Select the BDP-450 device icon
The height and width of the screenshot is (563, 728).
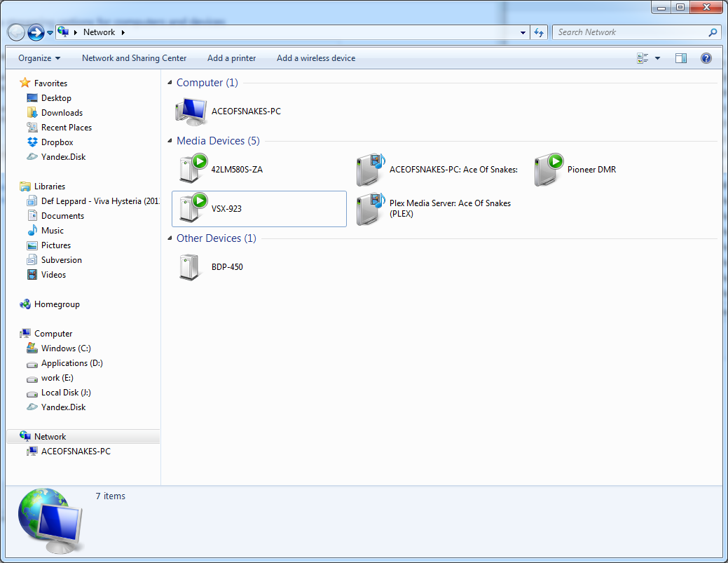click(190, 267)
